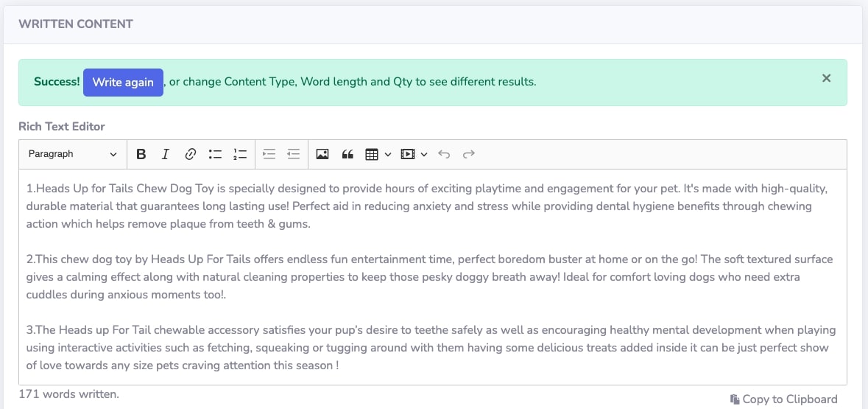Click the second paragraph starting '2.This chew dog toy'
The height and width of the screenshot is (409, 868).
click(429, 276)
